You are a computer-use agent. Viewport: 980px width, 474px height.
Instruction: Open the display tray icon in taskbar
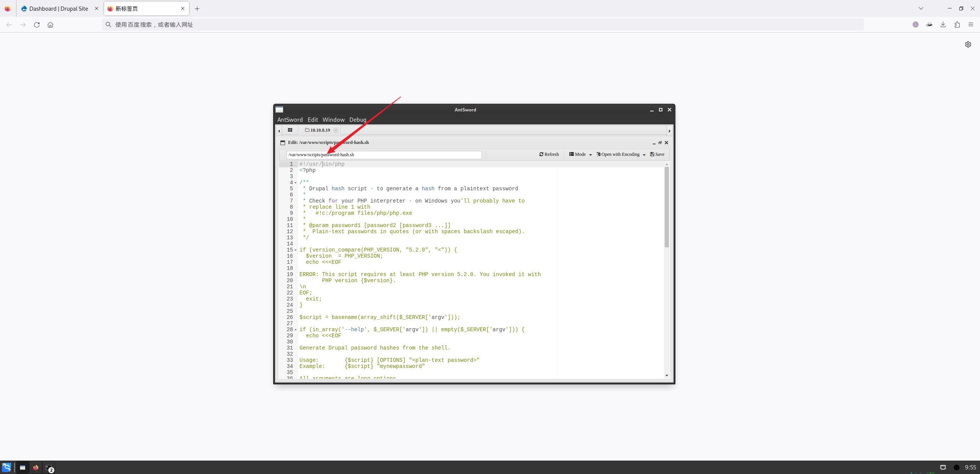pos(943,467)
